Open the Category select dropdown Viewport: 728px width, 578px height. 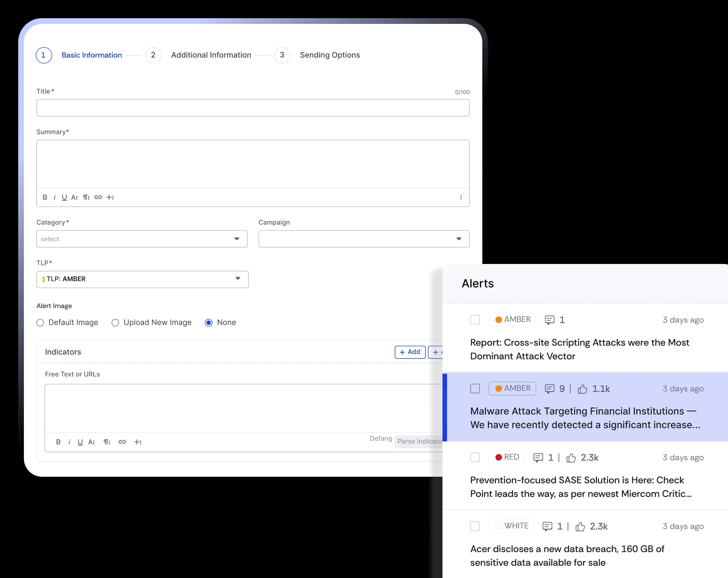click(x=142, y=239)
